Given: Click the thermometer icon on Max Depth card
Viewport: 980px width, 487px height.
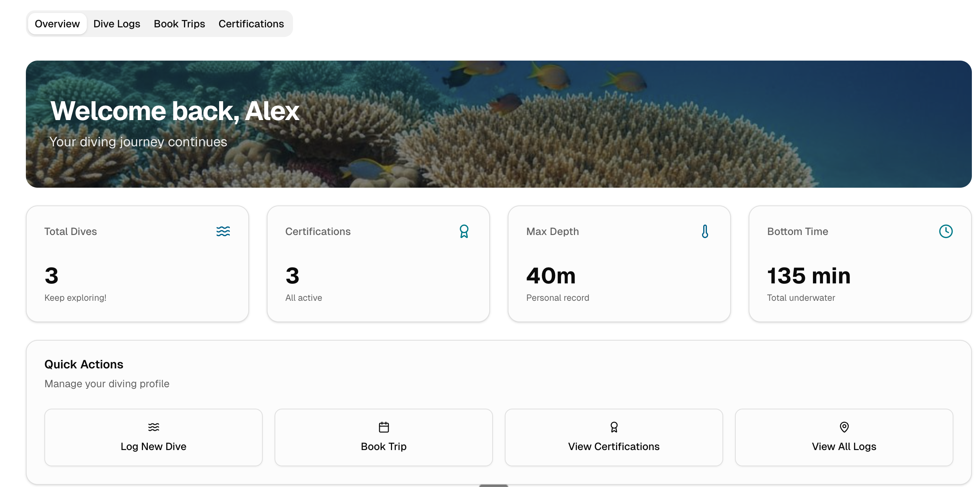Looking at the screenshot, I should coord(706,231).
